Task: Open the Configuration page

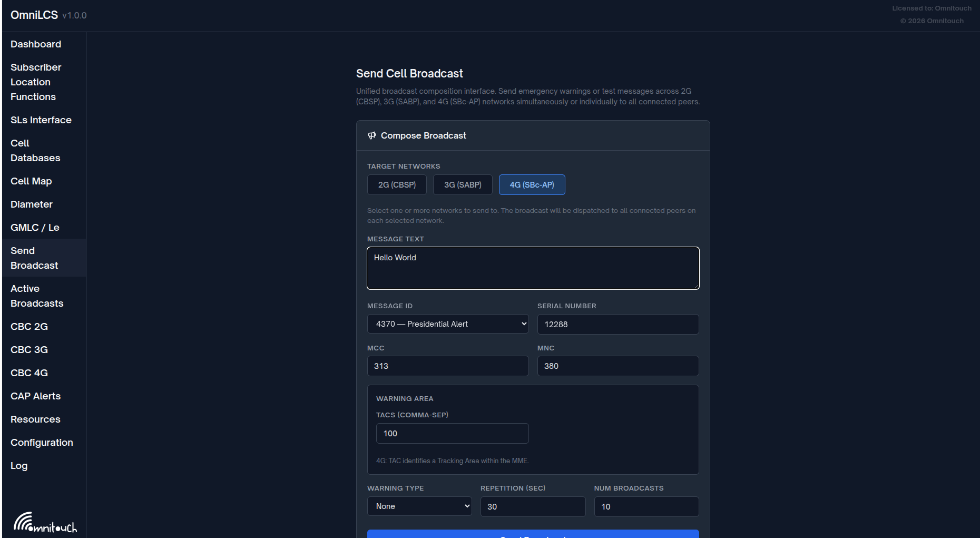Action: tap(42, 443)
